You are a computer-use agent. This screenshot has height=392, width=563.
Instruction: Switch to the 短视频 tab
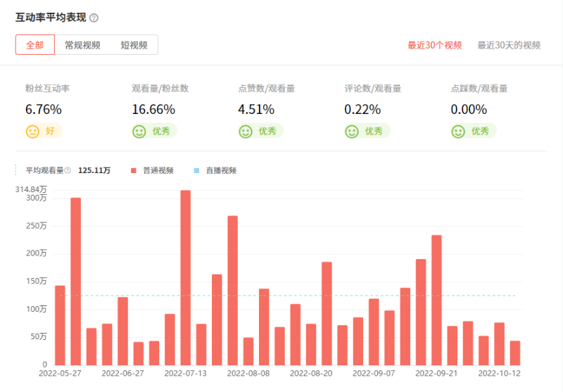(x=134, y=45)
